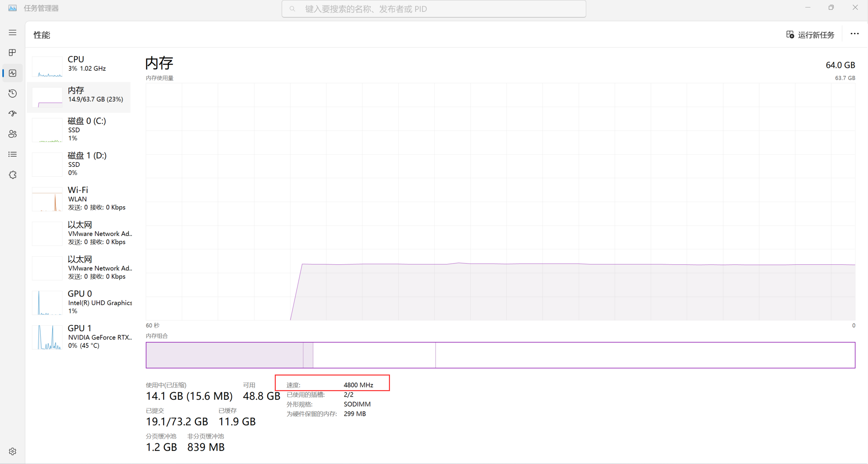Click the search magnifier icon
Viewport: 868px width, 464px height.
[x=292, y=9]
